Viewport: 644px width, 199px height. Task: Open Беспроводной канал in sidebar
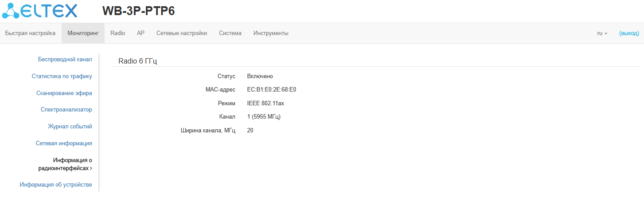pyautogui.click(x=65, y=60)
